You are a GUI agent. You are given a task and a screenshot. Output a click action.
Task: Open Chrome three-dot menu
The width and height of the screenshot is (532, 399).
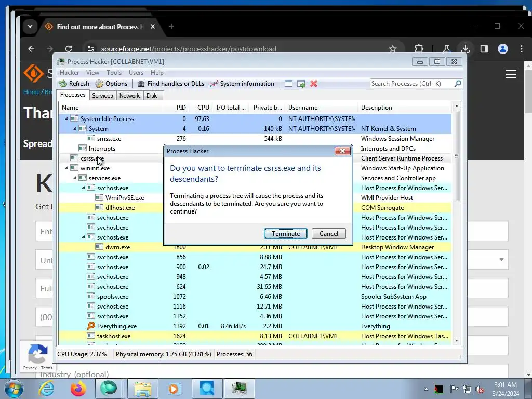(522, 49)
